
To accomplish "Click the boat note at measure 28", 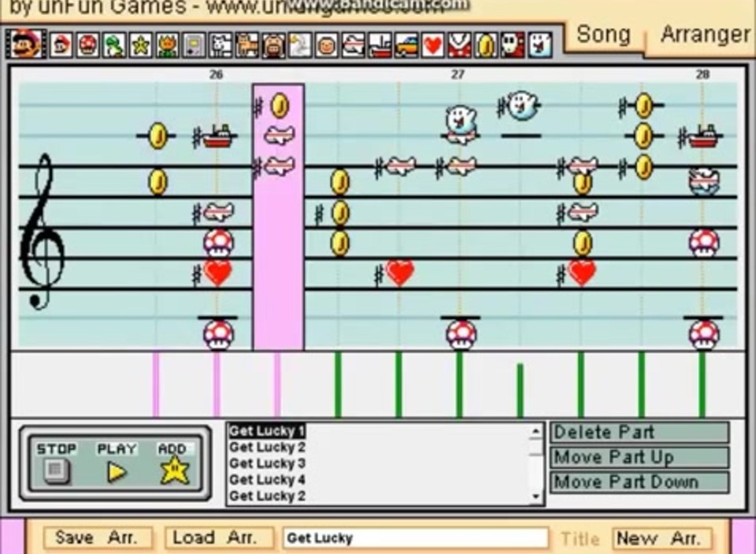I will click(705, 136).
